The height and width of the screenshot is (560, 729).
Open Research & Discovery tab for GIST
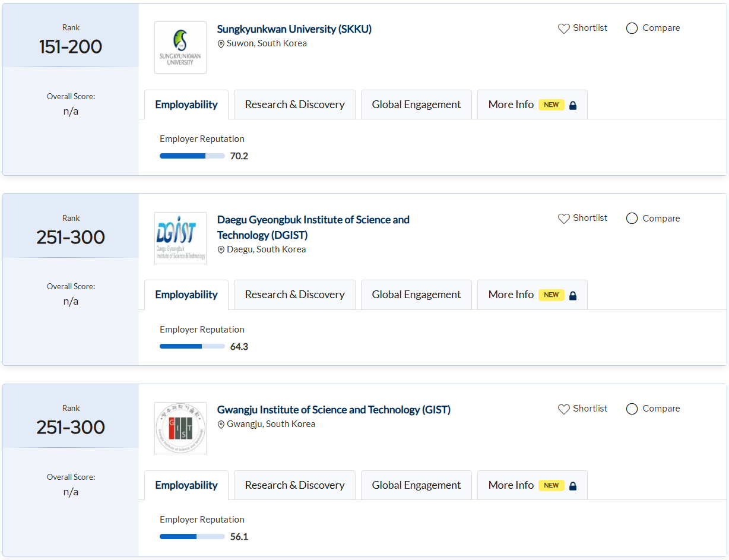(294, 485)
